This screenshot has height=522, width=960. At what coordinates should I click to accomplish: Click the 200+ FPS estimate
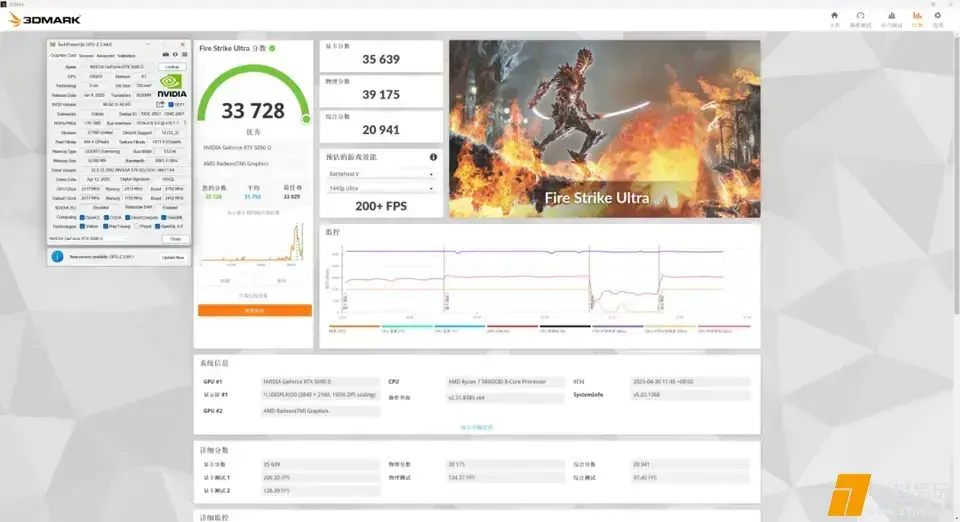click(381, 206)
